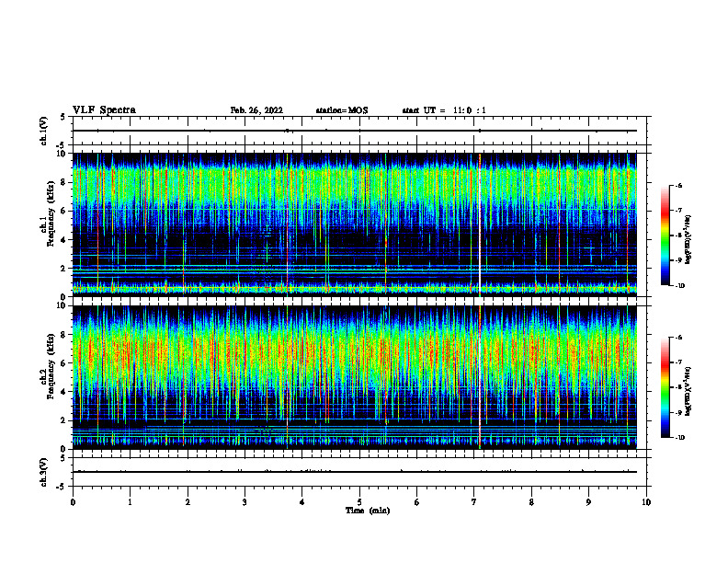The width and height of the screenshot is (728, 563).
Task: Click the ch.1 colorbar "-10" tick label
Action: pyautogui.click(x=679, y=286)
